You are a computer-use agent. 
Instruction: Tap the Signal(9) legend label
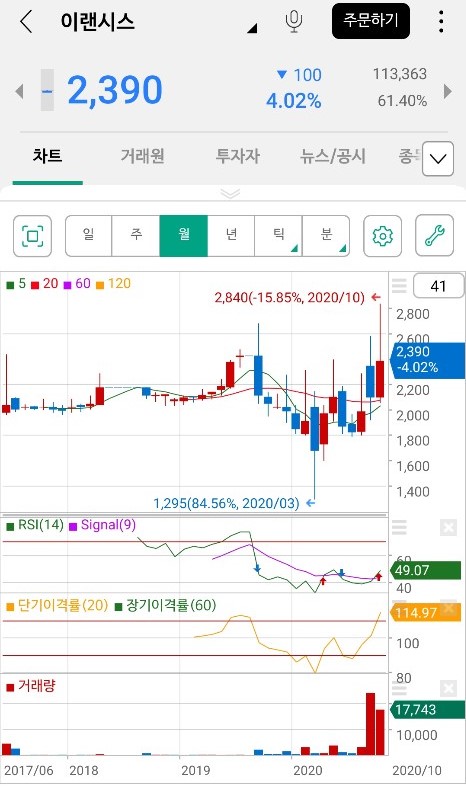(102, 526)
